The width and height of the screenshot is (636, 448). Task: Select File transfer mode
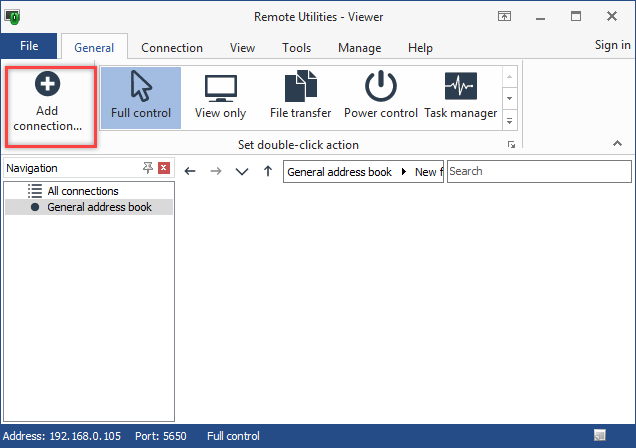point(300,98)
